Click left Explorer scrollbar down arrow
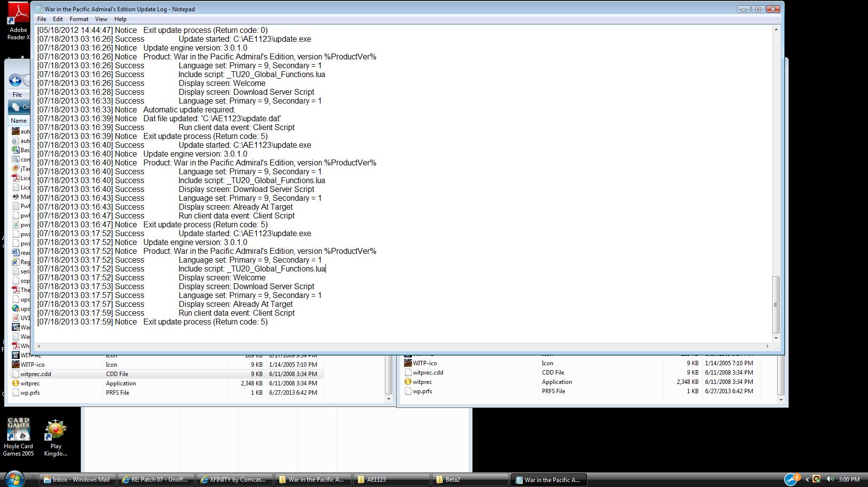This screenshot has height=487, width=868. click(x=389, y=398)
